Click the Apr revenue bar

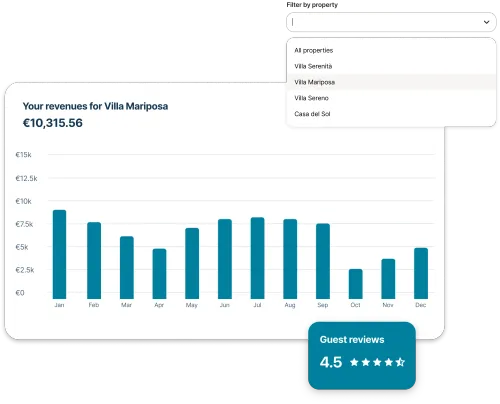(159, 274)
